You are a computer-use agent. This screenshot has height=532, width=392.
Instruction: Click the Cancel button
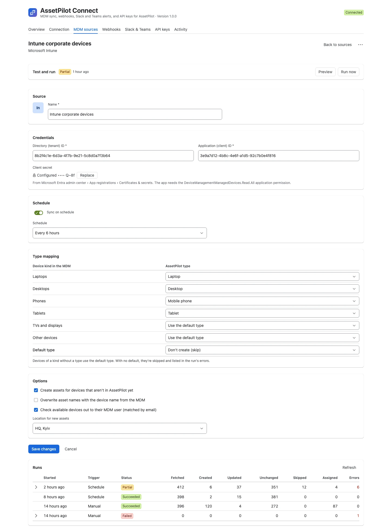[x=71, y=449]
